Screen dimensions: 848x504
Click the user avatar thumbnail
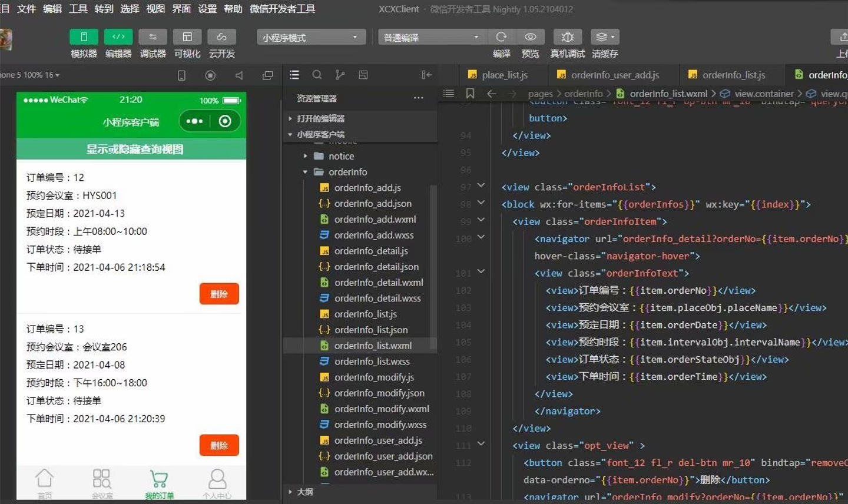(5, 40)
